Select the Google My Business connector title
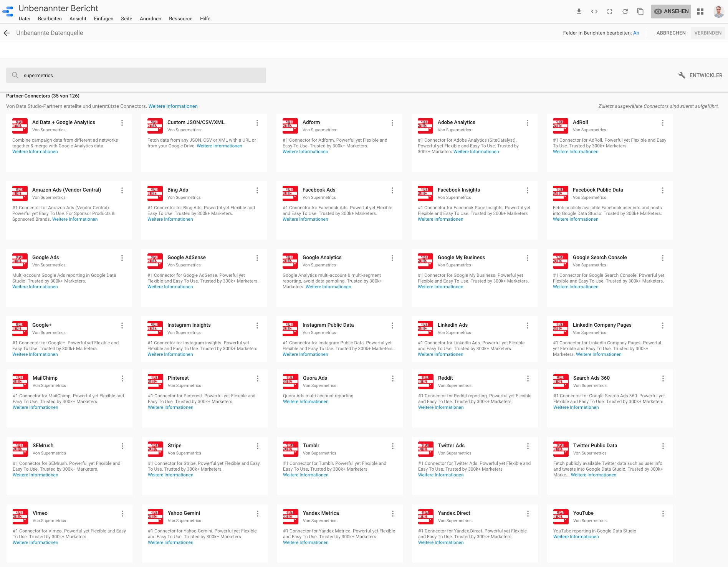The width and height of the screenshot is (728, 567). coord(461,257)
